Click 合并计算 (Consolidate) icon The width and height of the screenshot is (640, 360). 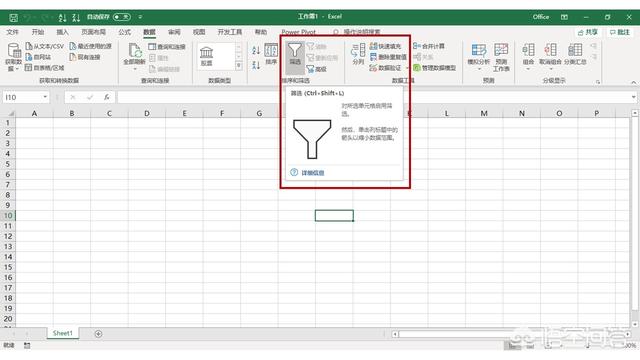416,46
